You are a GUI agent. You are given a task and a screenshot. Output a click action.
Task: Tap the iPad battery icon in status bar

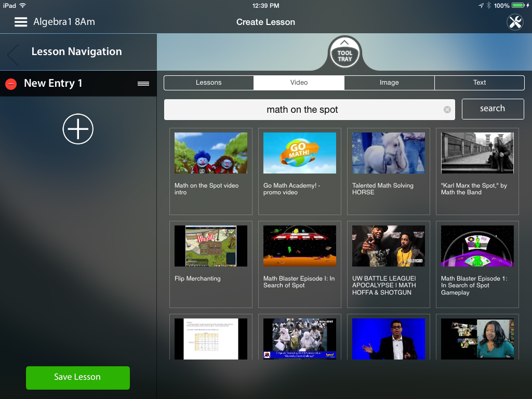tap(518, 5)
